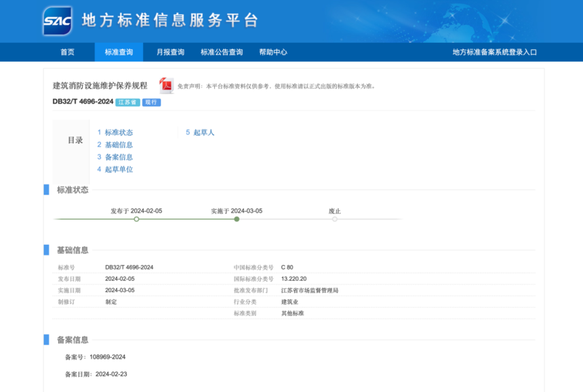Open 地方标准备案系统登录入口 link
Viewport: 583px width, 392px height.
pyautogui.click(x=494, y=52)
